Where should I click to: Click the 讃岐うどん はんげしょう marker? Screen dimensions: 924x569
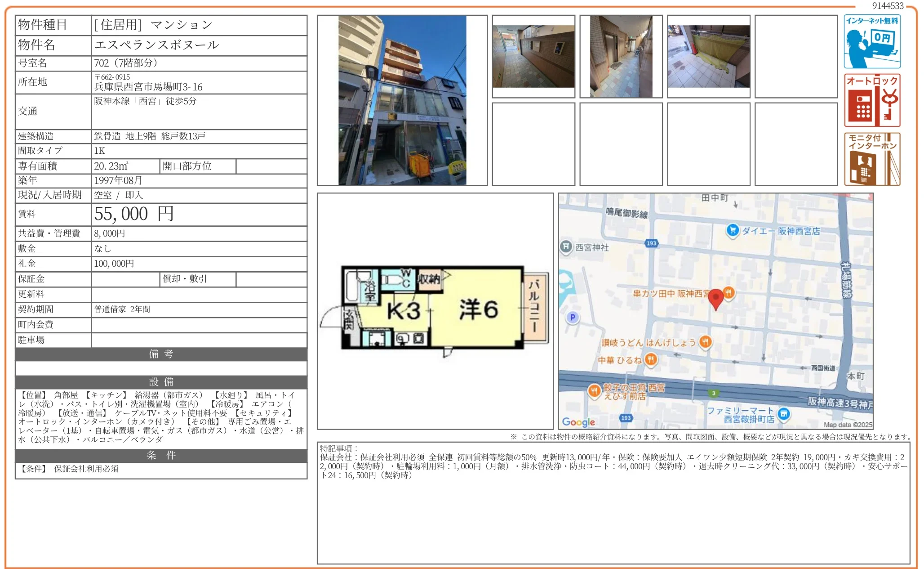705,342
